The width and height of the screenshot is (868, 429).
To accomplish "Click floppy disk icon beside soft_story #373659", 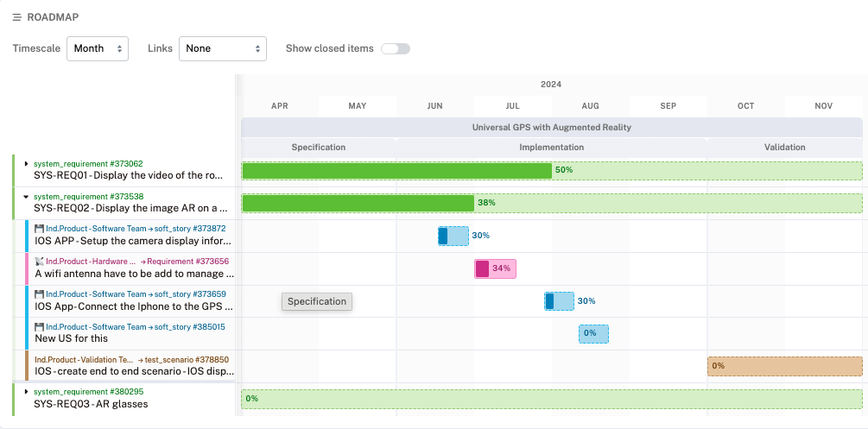I will 40,294.
